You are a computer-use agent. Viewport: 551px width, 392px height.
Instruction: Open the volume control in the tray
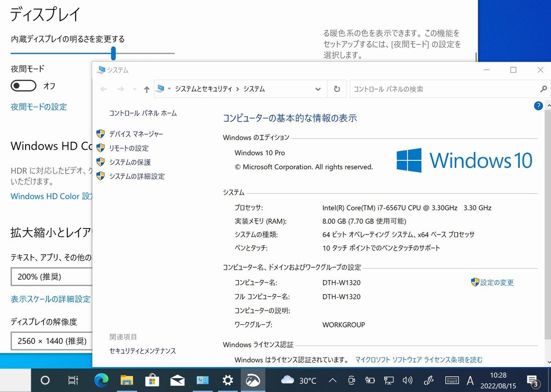click(x=408, y=380)
